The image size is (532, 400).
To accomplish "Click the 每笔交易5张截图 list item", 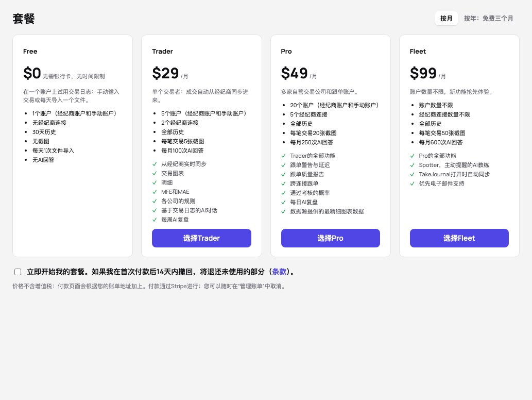I will 182,141.
